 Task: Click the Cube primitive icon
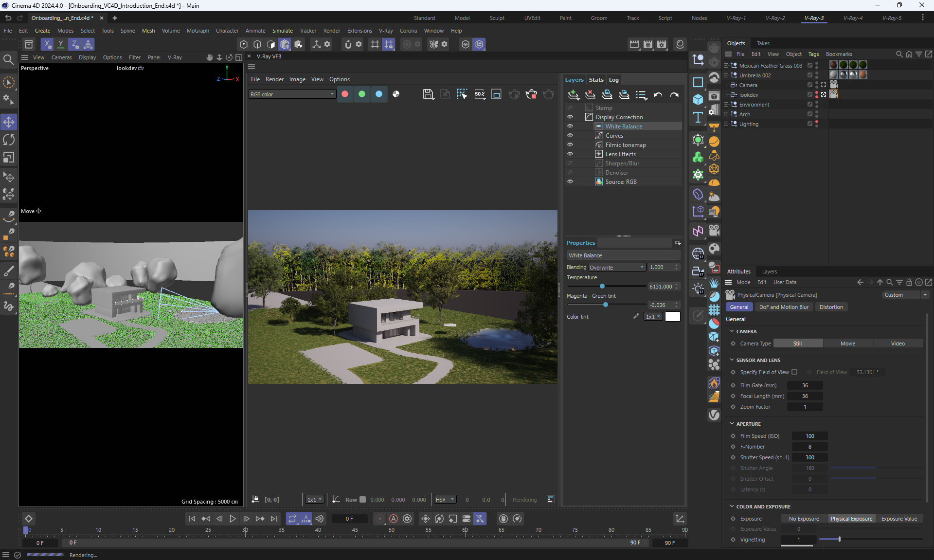698,99
